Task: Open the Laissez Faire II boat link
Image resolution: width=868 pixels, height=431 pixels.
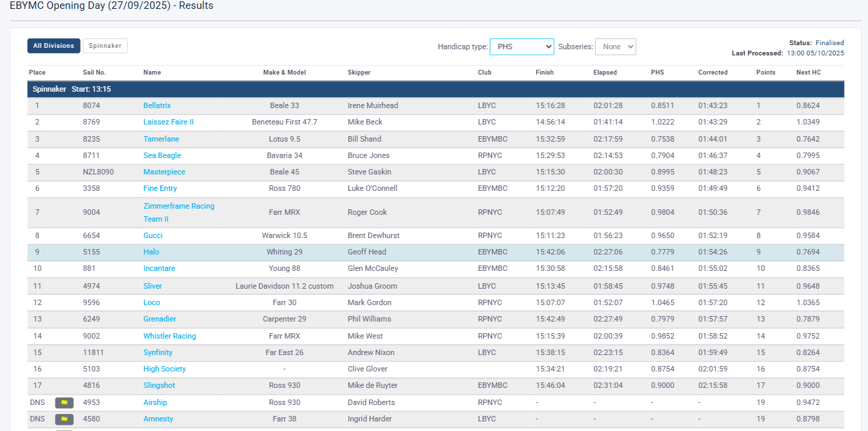Action: [x=168, y=122]
